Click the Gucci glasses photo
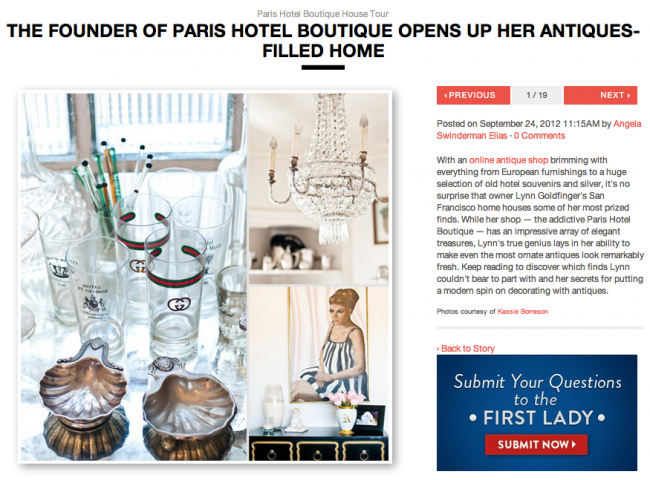The width and height of the screenshot is (650, 480). tap(134, 276)
